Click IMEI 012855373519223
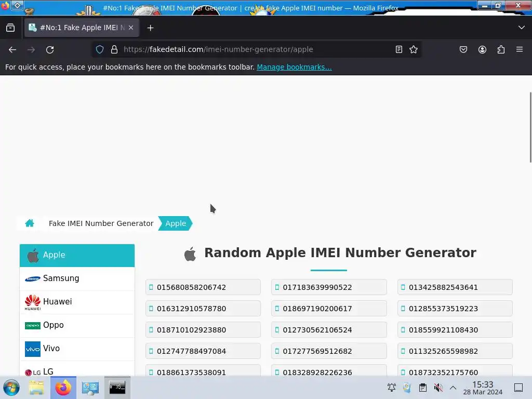532x399 pixels. pyautogui.click(x=455, y=309)
